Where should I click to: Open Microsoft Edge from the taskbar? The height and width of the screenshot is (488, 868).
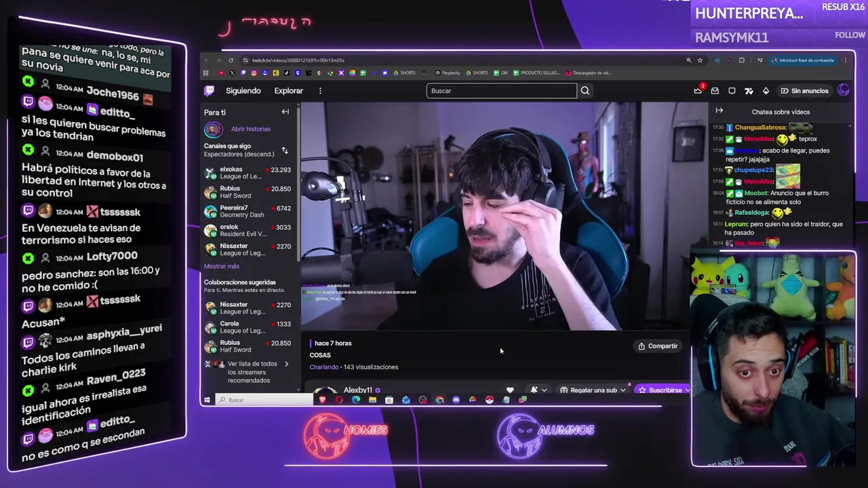356,400
